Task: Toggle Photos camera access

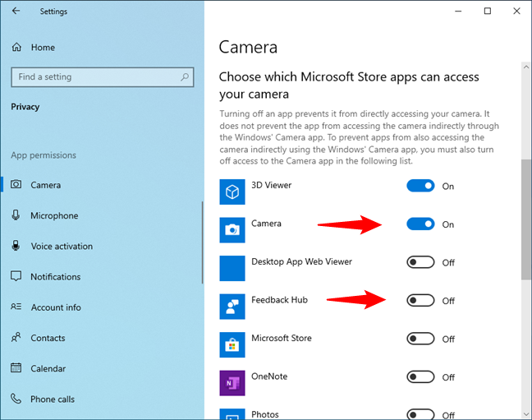Action: tap(420, 414)
